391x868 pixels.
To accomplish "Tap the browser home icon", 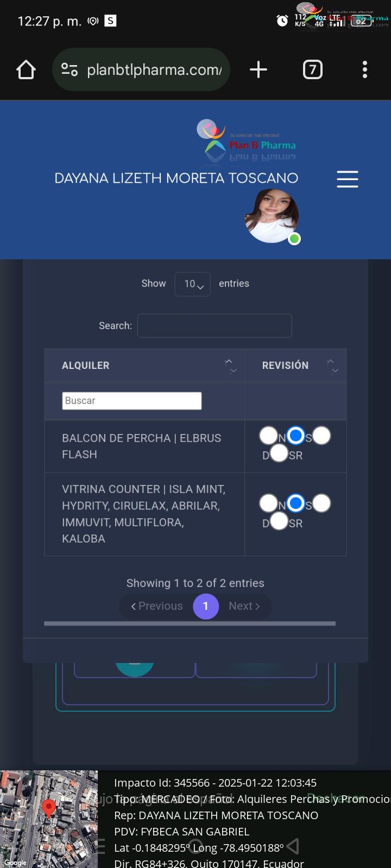I will click(26, 69).
